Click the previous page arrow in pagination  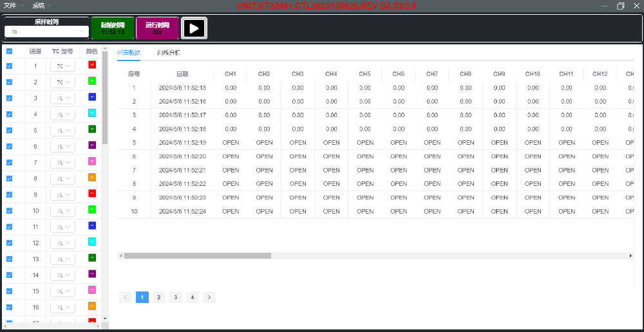[x=126, y=297]
